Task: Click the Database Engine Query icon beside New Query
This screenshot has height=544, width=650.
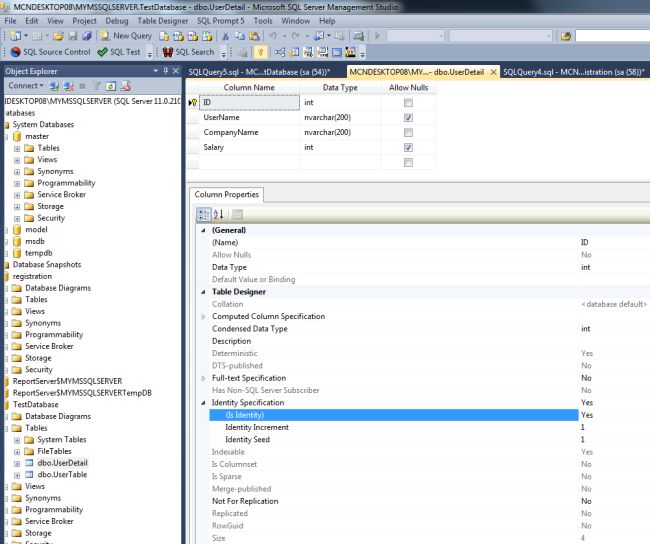Action: pos(164,36)
